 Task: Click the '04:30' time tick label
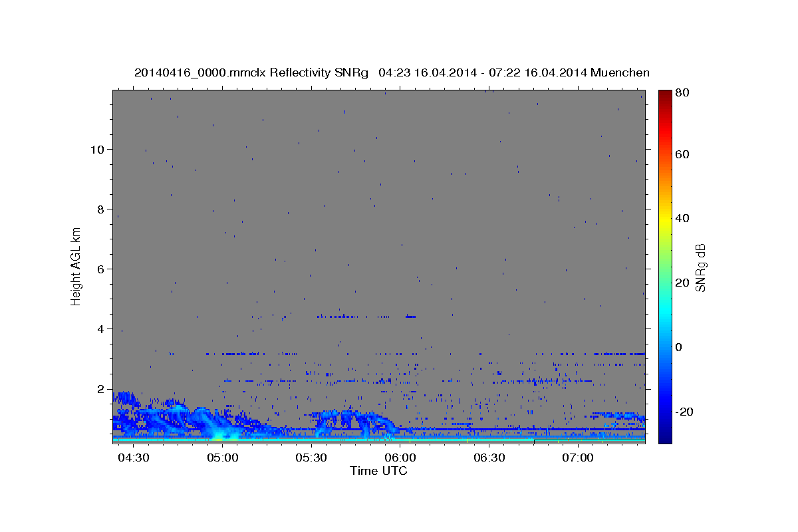[x=133, y=458]
